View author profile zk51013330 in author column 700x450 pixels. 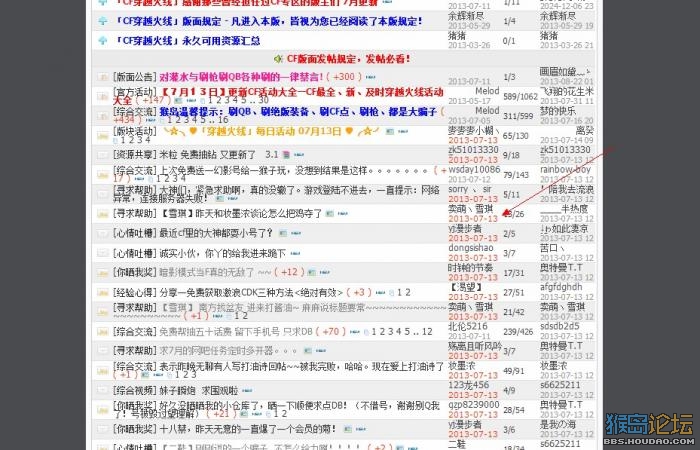pyautogui.click(x=473, y=150)
